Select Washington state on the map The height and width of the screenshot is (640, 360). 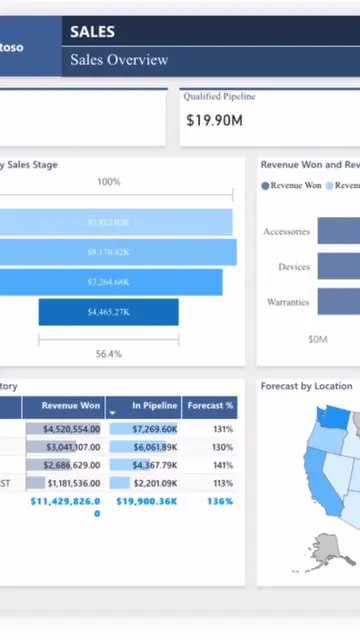pyautogui.click(x=335, y=416)
